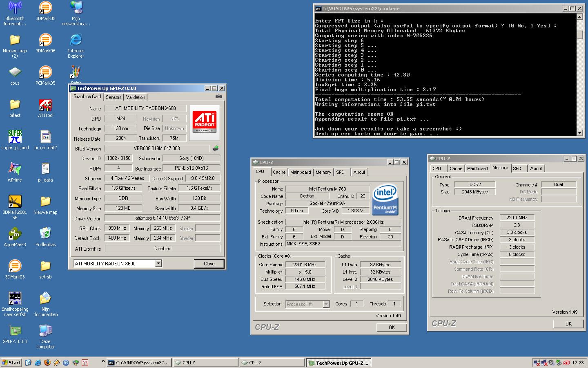Open the SPD tab in the right CPU-Z window

pyautogui.click(x=517, y=168)
